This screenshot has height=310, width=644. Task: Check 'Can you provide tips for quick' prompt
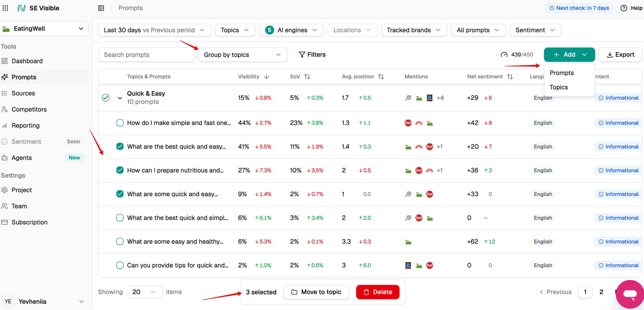pos(120,265)
